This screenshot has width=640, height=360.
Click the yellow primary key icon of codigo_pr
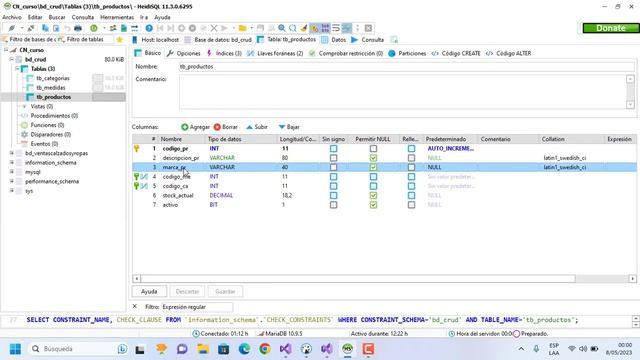pos(137,149)
